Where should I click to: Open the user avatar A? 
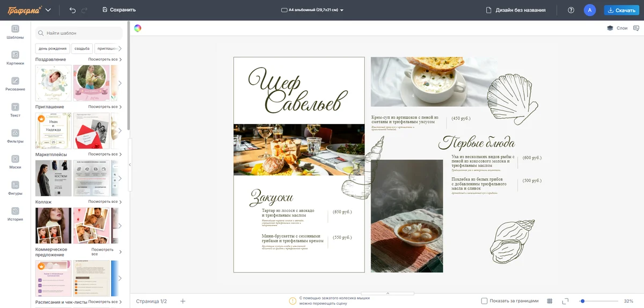[x=590, y=10]
